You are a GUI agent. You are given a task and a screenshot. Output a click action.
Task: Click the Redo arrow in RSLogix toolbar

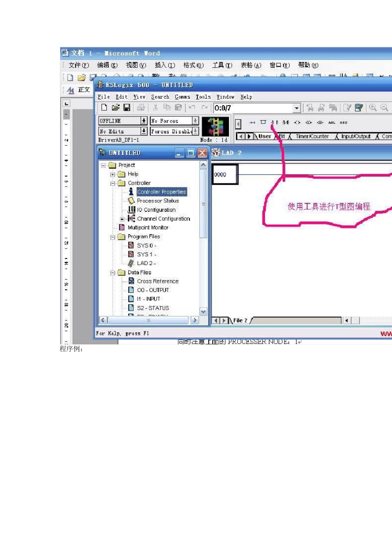click(x=204, y=107)
